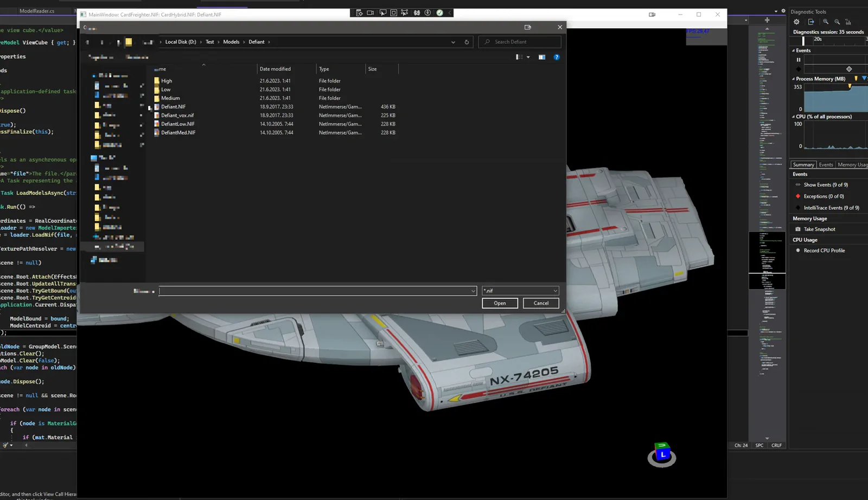Click the view cube L face in 3D viewport
The height and width of the screenshot is (500, 868).
662,454
